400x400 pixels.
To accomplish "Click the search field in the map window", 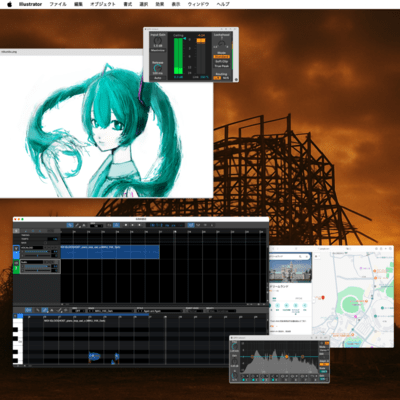I will tap(290, 256).
